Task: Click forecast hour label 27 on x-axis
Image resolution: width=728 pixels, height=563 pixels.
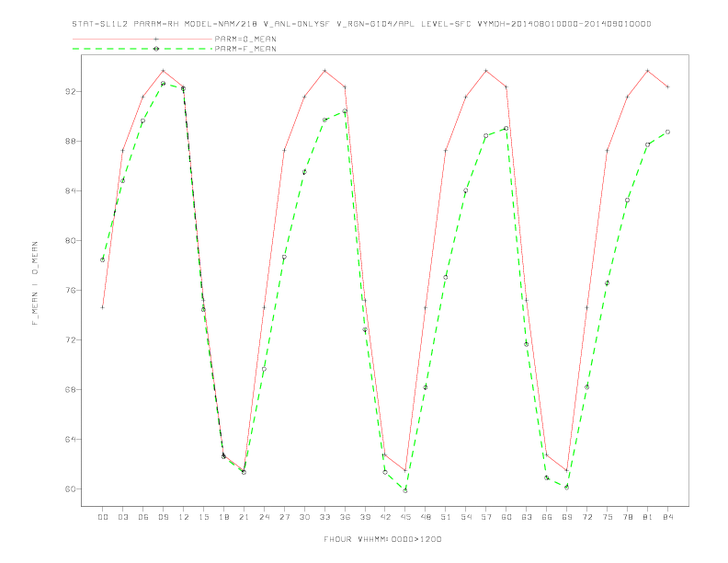Action: click(x=284, y=517)
